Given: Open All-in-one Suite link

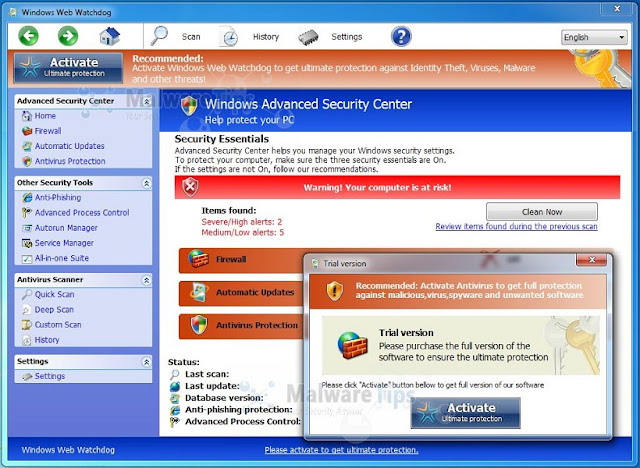Looking at the screenshot, I should click(x=62, y=258).
